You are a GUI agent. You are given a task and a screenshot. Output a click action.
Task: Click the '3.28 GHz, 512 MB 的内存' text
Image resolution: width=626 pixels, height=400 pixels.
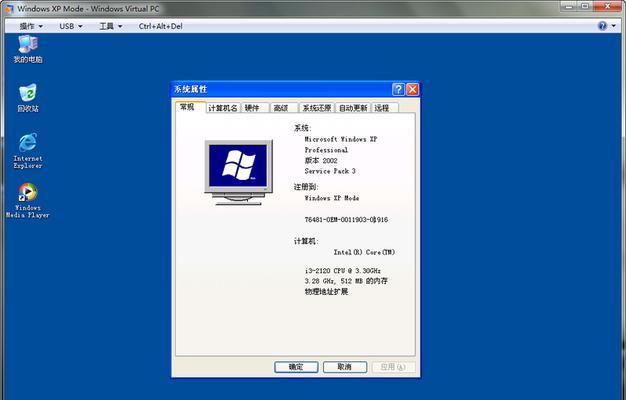pos(346,281)
